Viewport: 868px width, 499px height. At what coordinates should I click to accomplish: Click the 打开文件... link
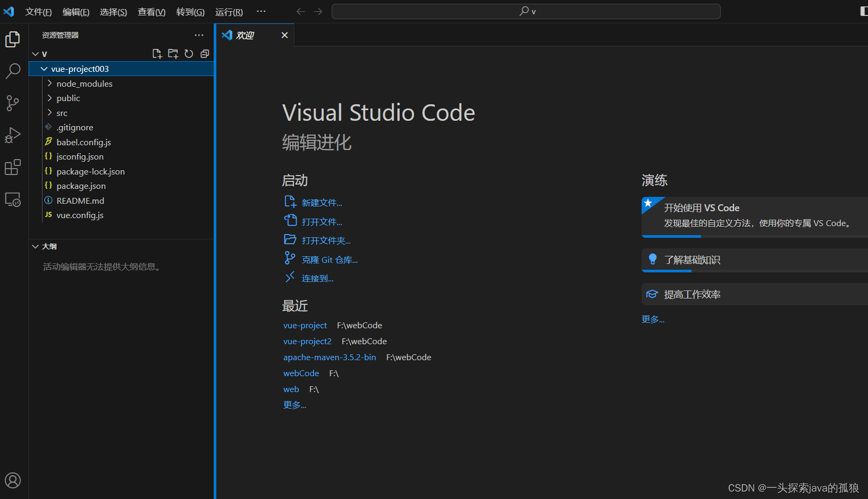(322, 222)
